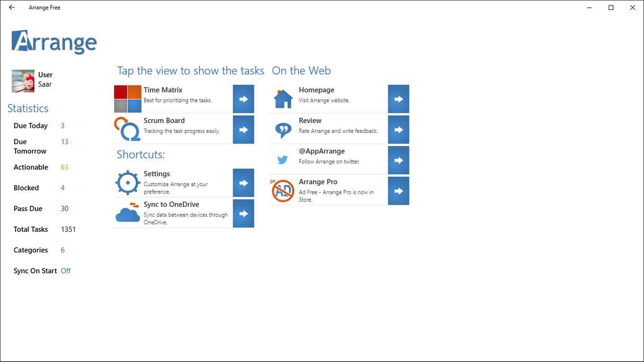644x362 pixels.
Task: Open Scrum Board with its arrow button
Action: click(243, 130)
